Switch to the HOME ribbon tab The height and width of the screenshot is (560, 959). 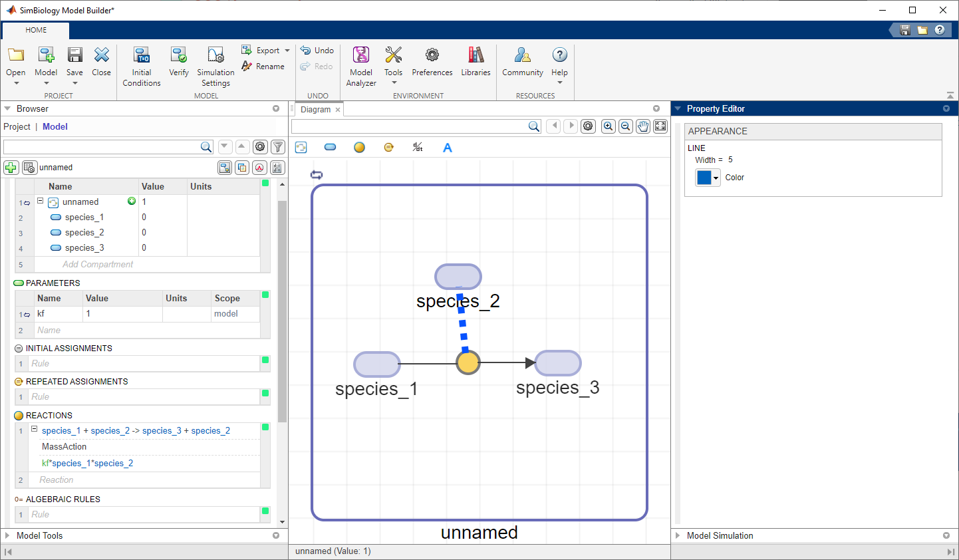coord(36,30)
